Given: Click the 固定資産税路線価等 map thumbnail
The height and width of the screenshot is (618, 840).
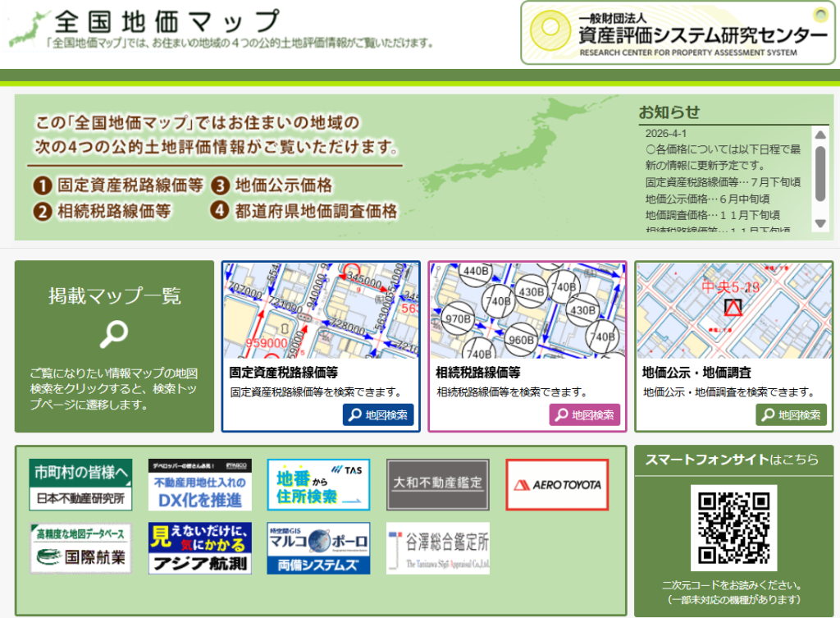Looking at the screenshot, I should pos(321,312).
